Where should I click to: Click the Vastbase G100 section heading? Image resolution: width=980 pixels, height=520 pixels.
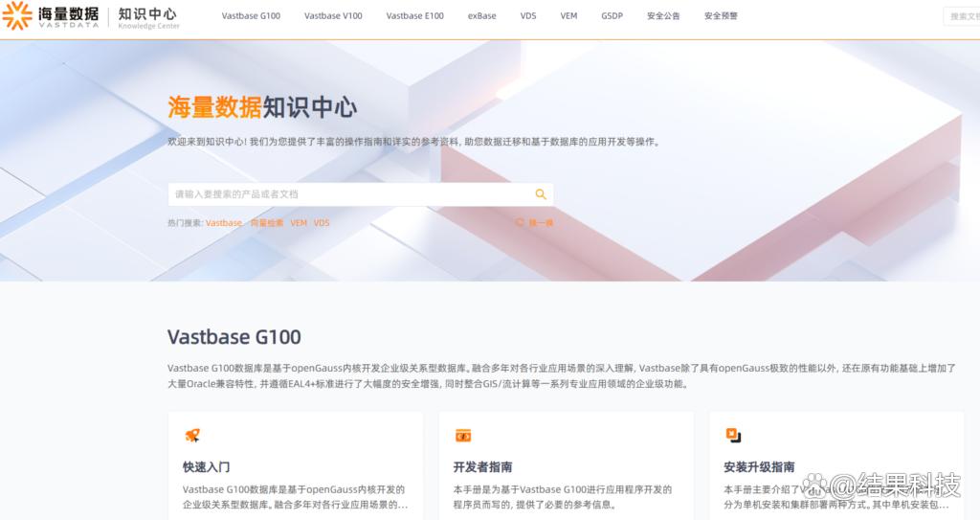coord(234,337)
